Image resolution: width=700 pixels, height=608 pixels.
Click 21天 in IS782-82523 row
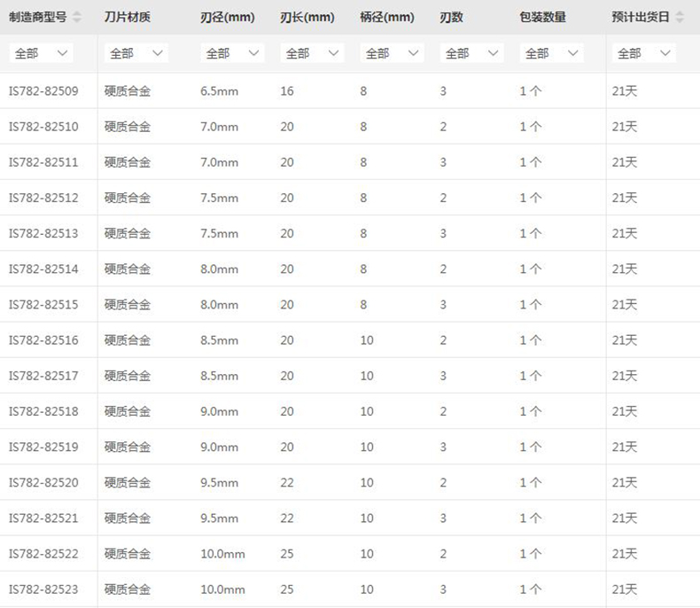(x=625, y=589)
